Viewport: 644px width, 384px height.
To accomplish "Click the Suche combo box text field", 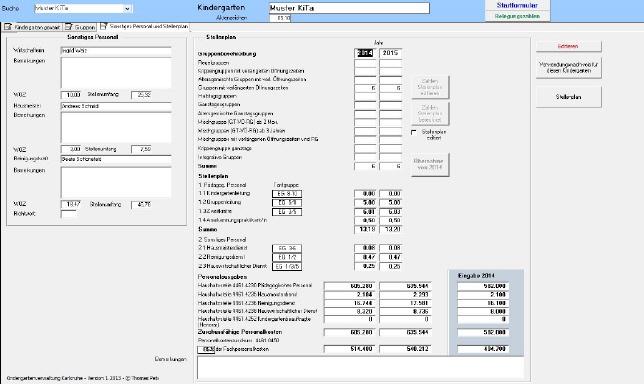I will (79, 9).
